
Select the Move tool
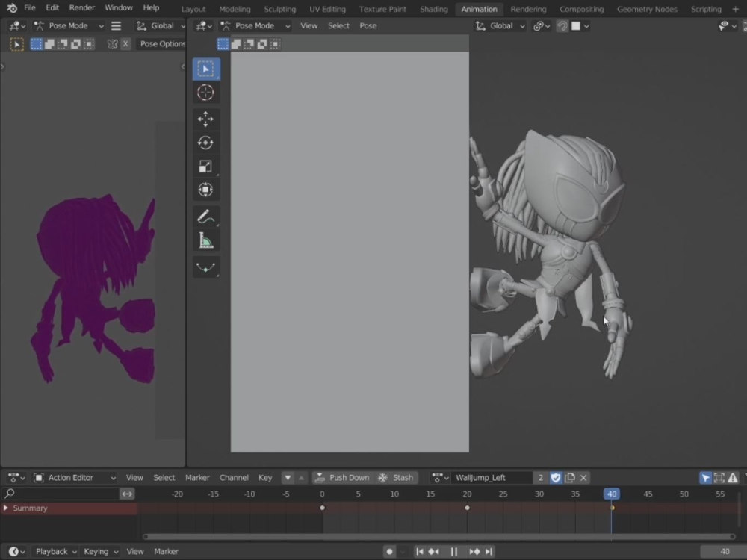point(206,118)
